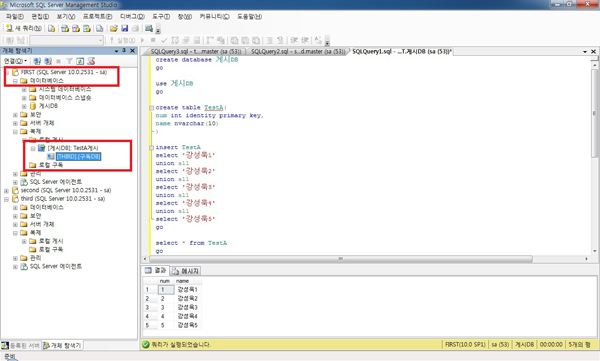
Task: Select the FIRST (SQL Server 10.0.2531 - sa) node
Action: [x=64, y=72]
